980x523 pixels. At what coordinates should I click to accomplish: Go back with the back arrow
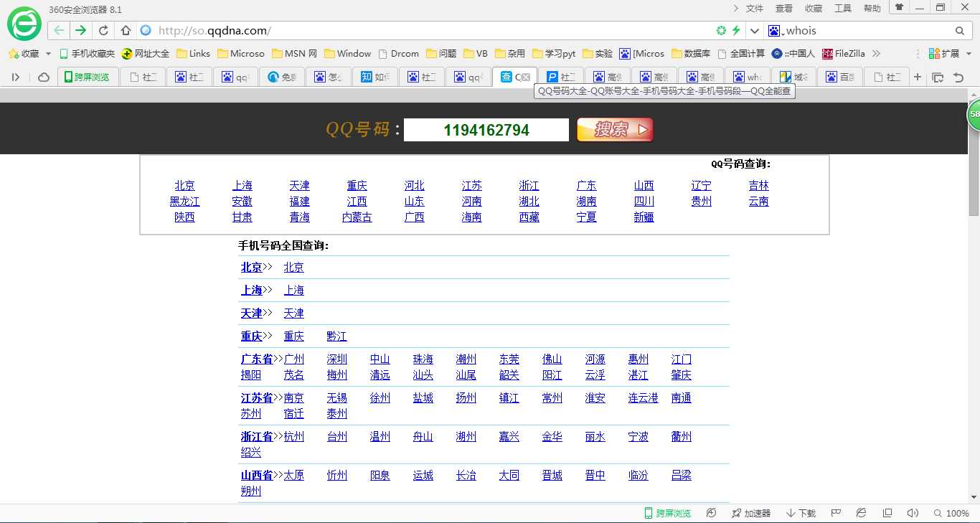click(x=59, y=30)
